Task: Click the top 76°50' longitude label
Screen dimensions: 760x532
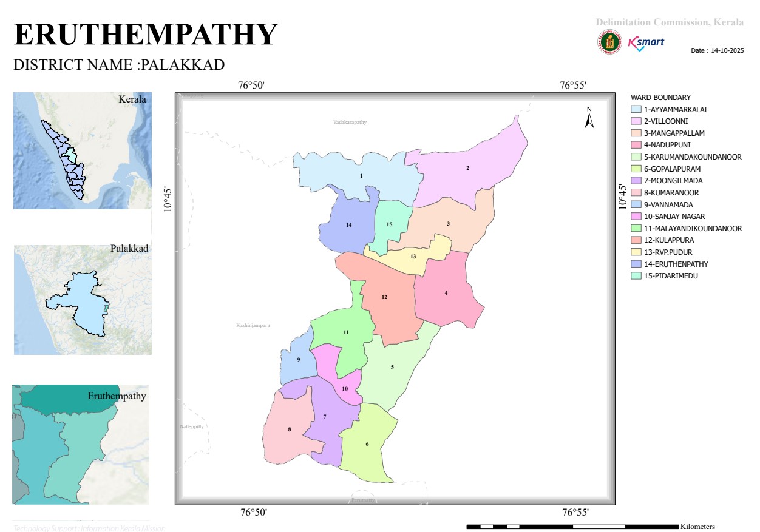Action: 251,86
